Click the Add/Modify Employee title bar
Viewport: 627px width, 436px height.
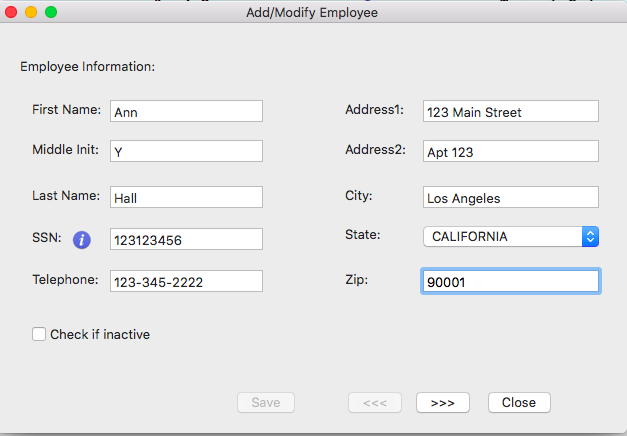point(312,12)
